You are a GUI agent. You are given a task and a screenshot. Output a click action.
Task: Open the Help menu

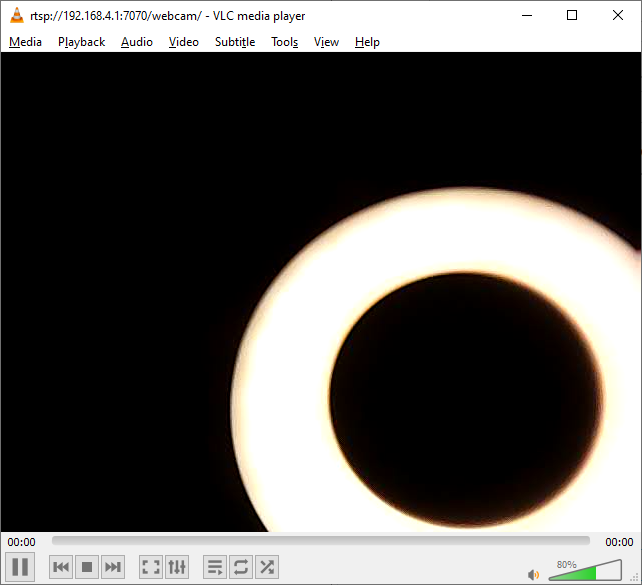pyautogui.click(x=367, y=42)
